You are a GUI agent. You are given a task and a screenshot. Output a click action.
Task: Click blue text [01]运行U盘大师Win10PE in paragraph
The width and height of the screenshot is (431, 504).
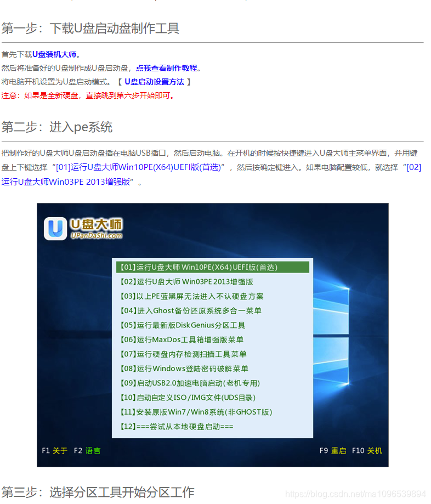pyautogui.click(x=139, y=167)
